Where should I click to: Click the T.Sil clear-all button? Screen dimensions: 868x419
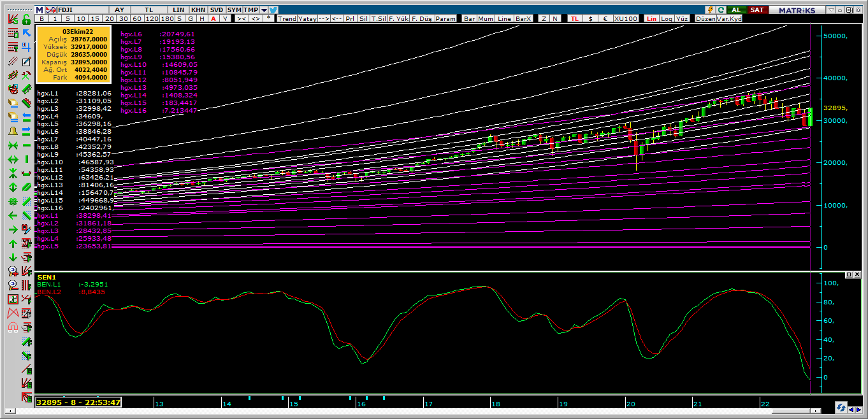click(379, 18)
